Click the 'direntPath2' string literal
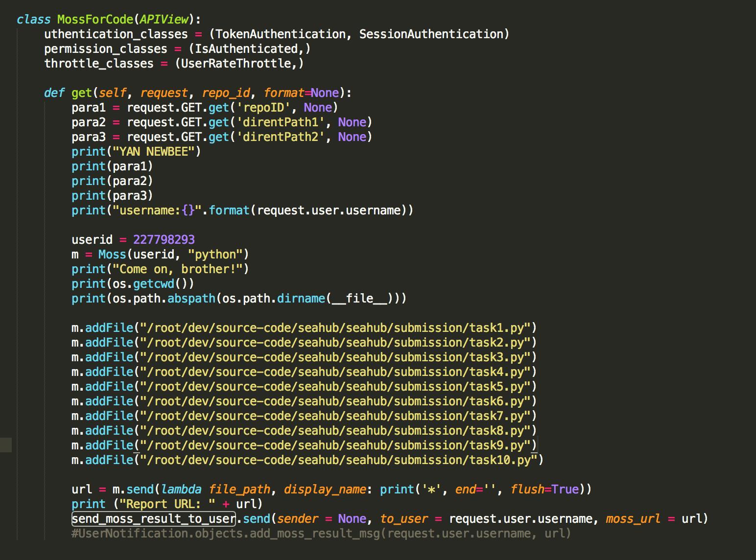 coord(281,137)
